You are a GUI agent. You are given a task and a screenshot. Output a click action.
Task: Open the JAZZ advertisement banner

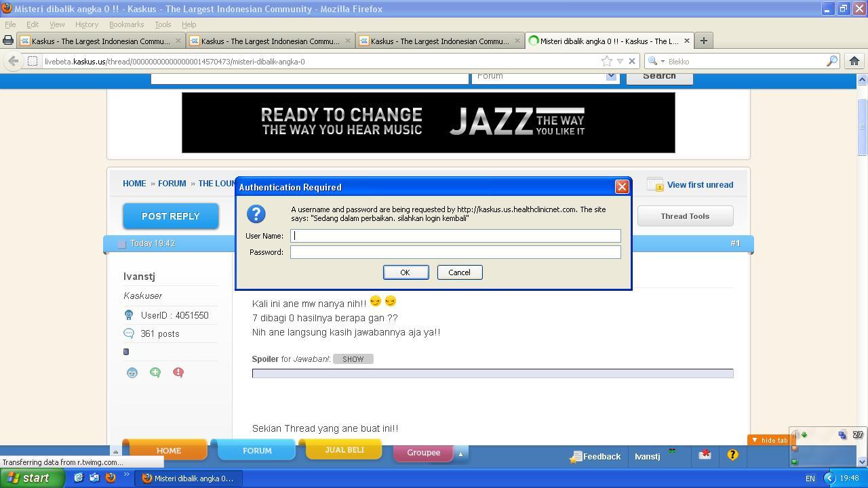click(x=429, y=123)
